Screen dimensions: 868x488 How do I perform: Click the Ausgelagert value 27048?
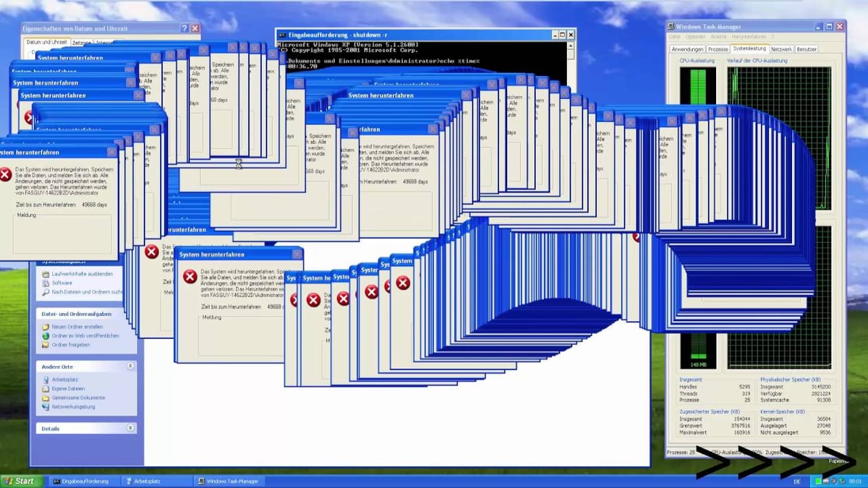[x=823, y=426]
